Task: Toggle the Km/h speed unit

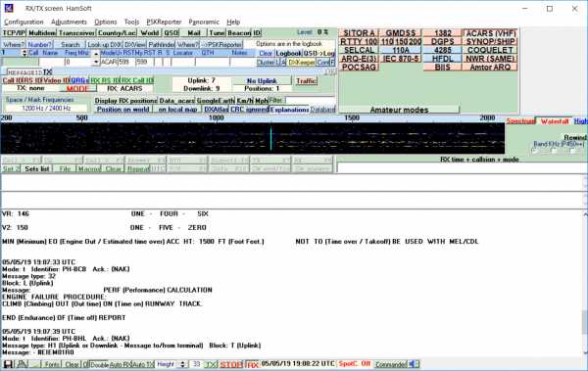Action: tap(245, 101)
